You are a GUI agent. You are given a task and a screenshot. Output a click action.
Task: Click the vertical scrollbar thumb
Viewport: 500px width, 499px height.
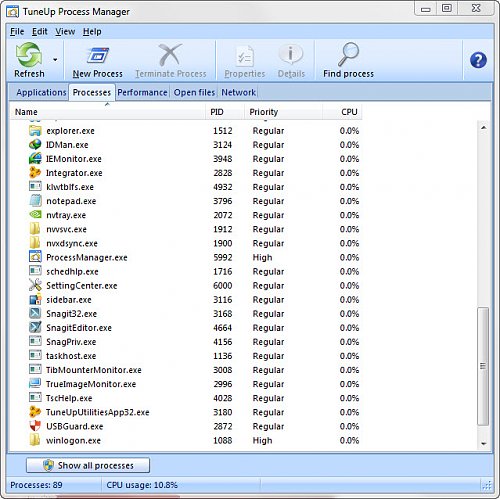click(483, 366)
